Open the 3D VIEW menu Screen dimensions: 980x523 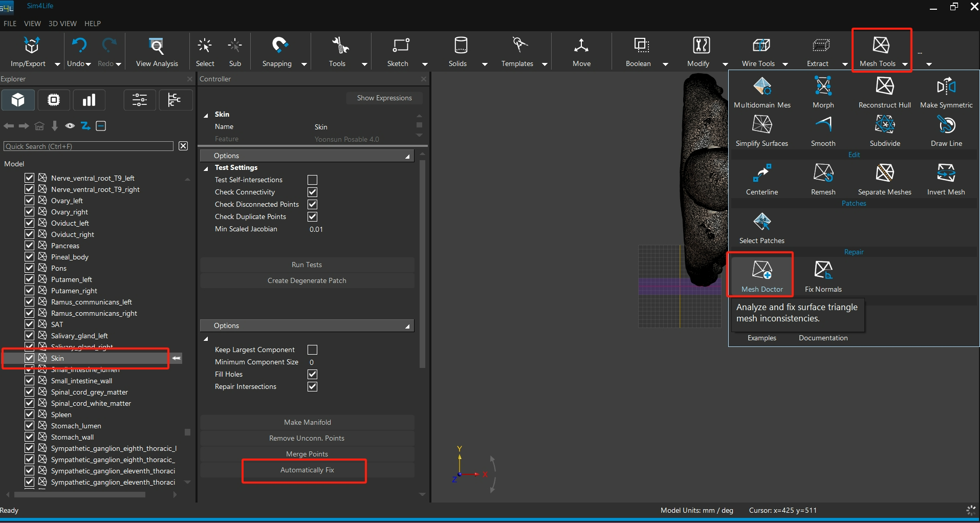click(x=62, y=24)
